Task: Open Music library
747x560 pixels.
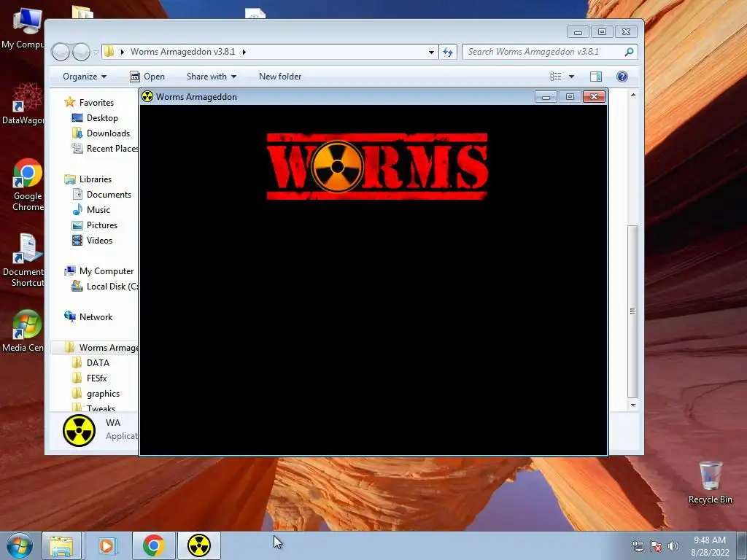Action: point(91,209)
